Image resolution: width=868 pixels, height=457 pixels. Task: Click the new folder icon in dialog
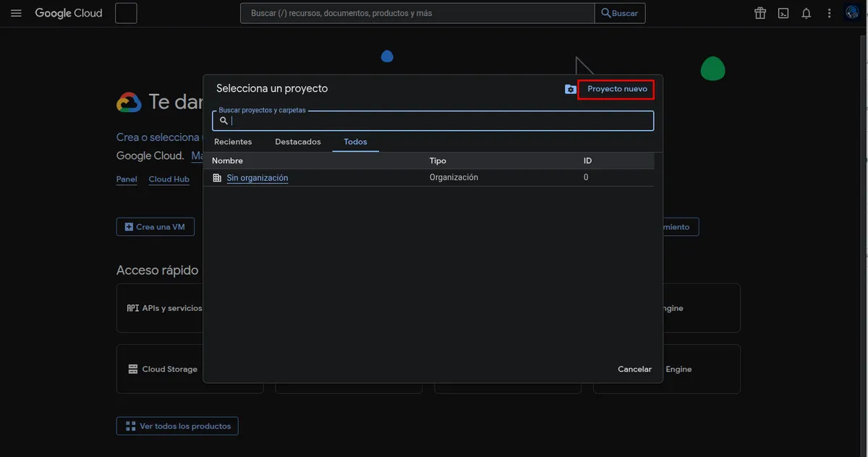tap(571, 89)
